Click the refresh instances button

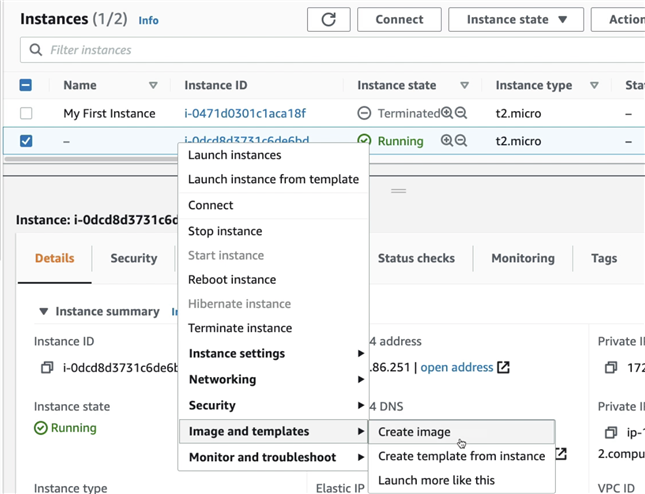[x=329, y=19]
